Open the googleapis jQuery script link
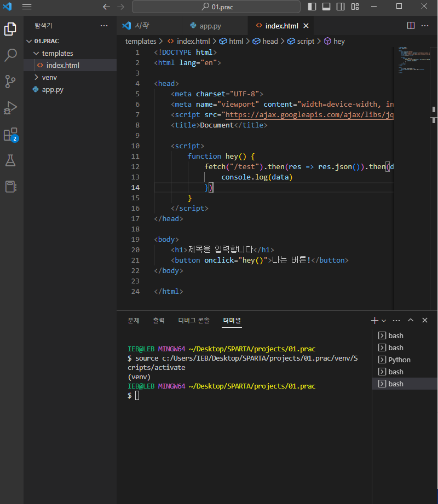Image resolution: width=438 pixels, height=504 pixels. 309,115
